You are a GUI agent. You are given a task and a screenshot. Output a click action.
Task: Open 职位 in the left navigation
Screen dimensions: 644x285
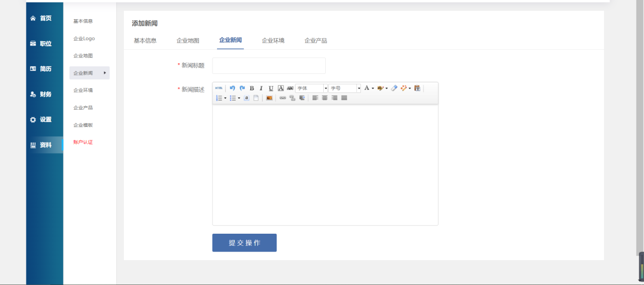pyautogui.click(x=45, y=44)
